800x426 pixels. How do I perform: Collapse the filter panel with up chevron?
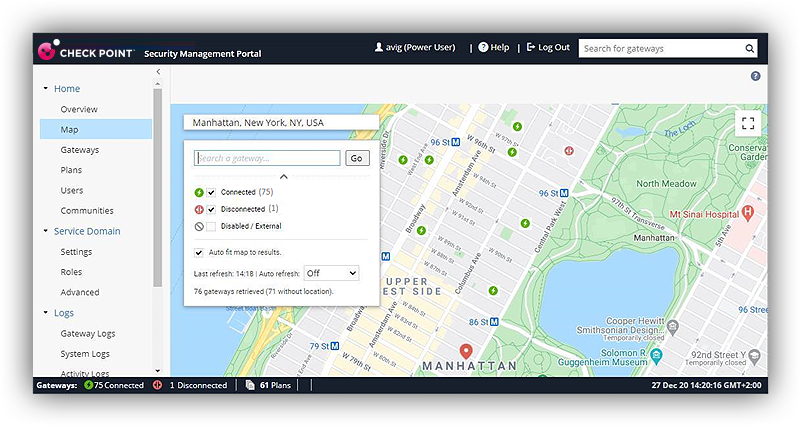tap(284, 177)
